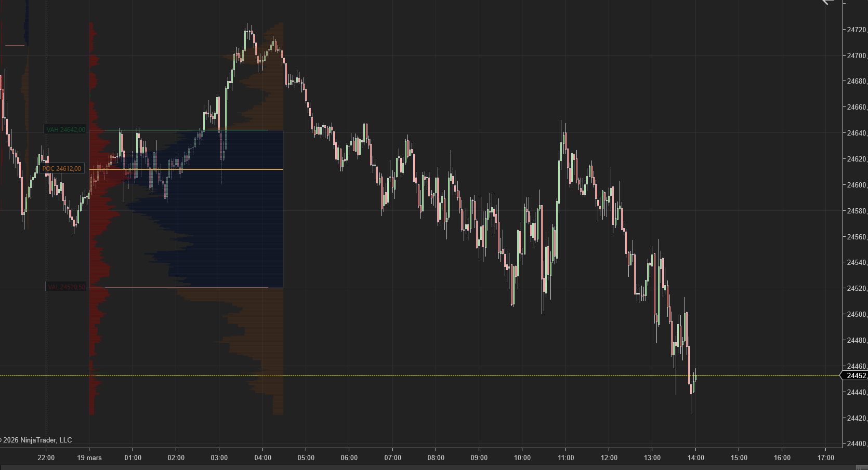Click the 24620 price axis label

(x=857, y=159)
